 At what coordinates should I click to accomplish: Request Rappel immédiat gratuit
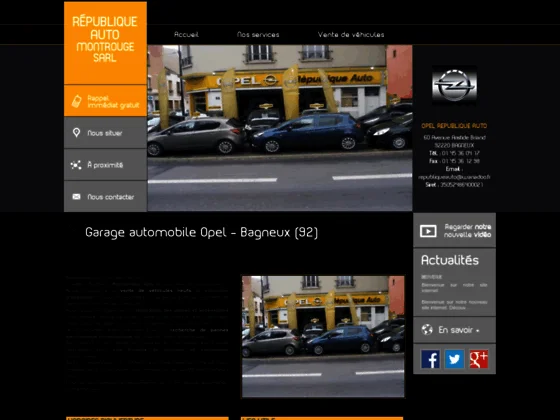point(105,101)
